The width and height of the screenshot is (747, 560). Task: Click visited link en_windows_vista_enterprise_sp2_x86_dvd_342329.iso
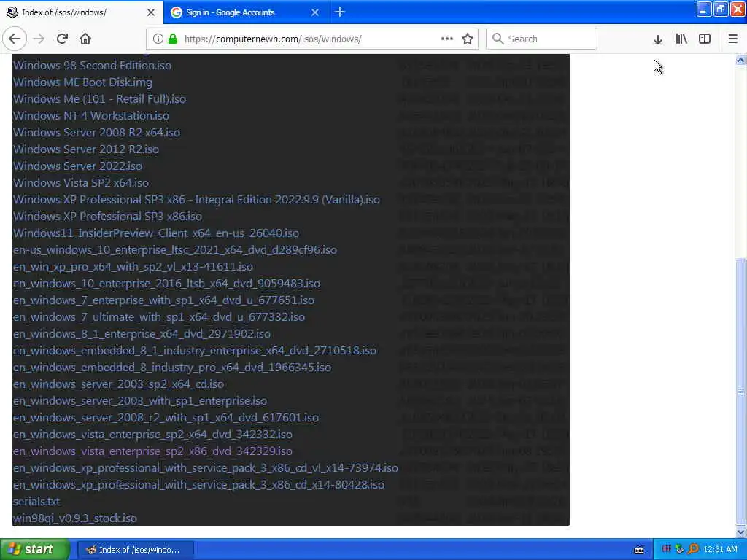coord(152,451)
